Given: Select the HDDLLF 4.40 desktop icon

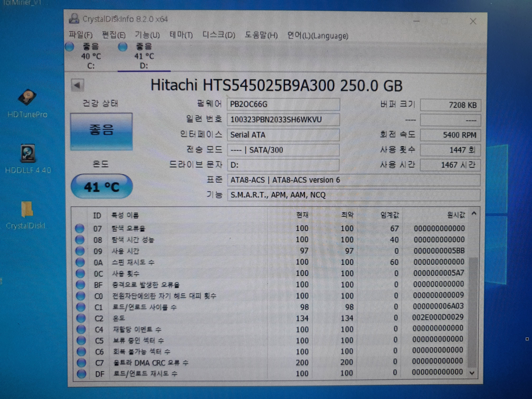Looking at the screenshot, I should [28, 159].
